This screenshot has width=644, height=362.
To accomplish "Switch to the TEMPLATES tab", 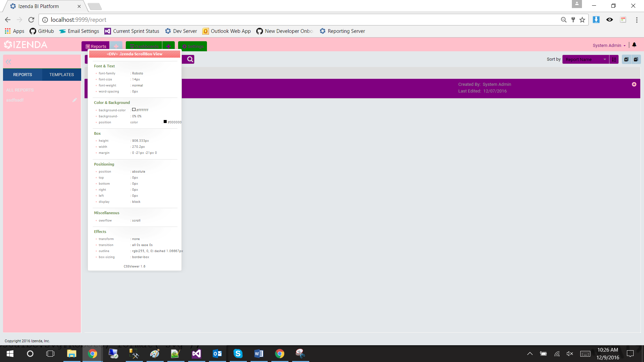I will coord(61,74).
